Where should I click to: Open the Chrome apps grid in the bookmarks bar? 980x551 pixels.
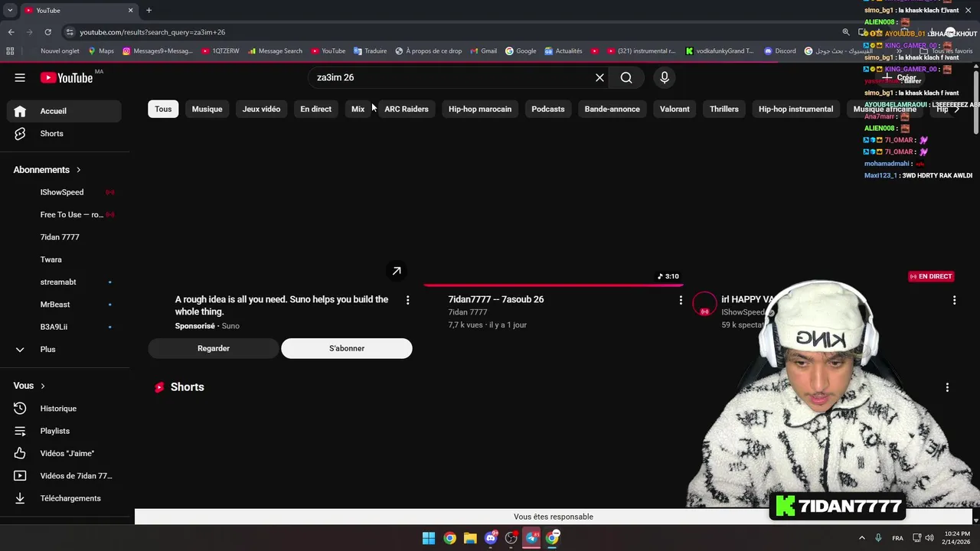click(x=10, y=51)
